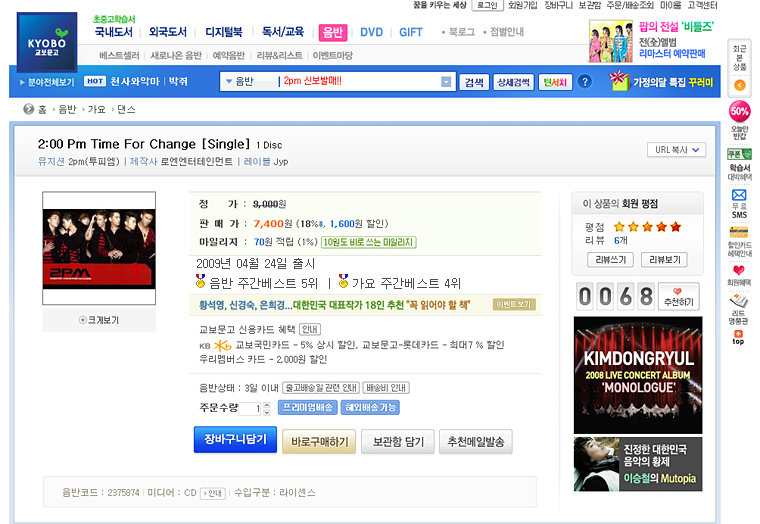
Task: Open the 외국도서 menu tab
Action: [x=168, y=32]
